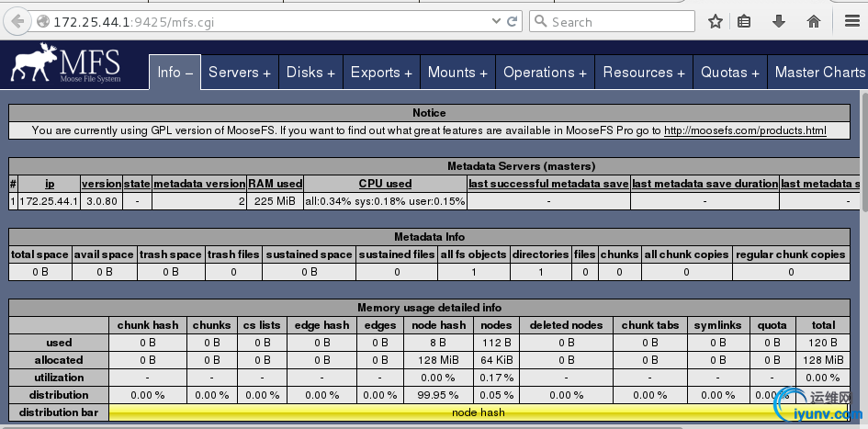Click the yellow node hash distribution bar
The image size is (868, 429).
click(x=479, y=412)
